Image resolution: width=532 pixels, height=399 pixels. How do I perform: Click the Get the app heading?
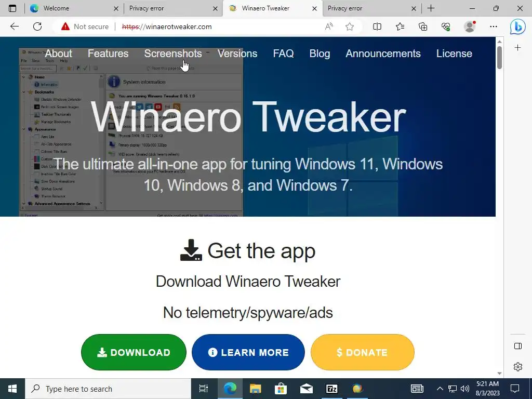click(248, 251)
